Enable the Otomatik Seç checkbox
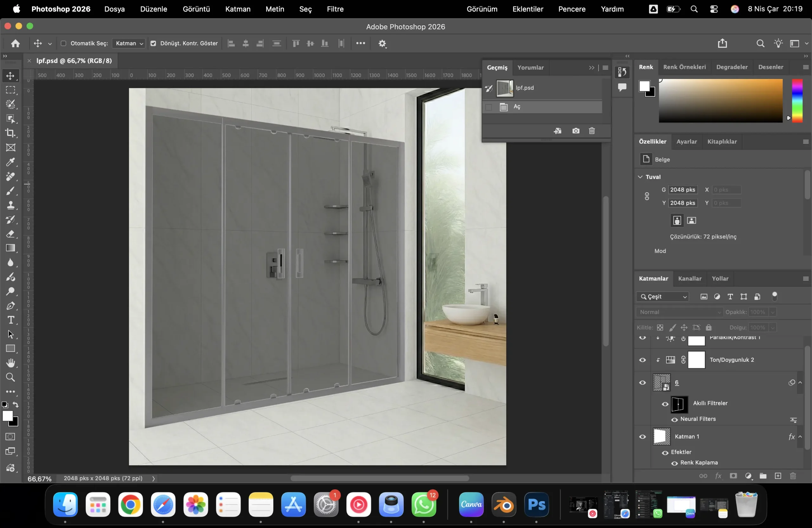 pos(63,43)
